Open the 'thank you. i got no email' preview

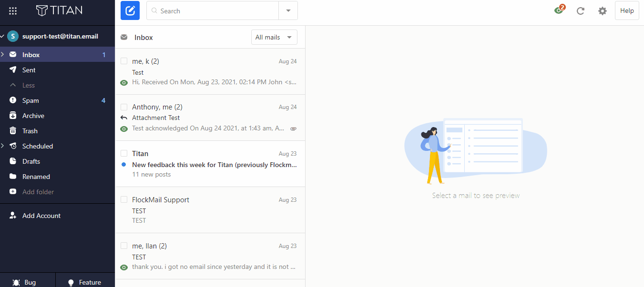click(214, 267)
